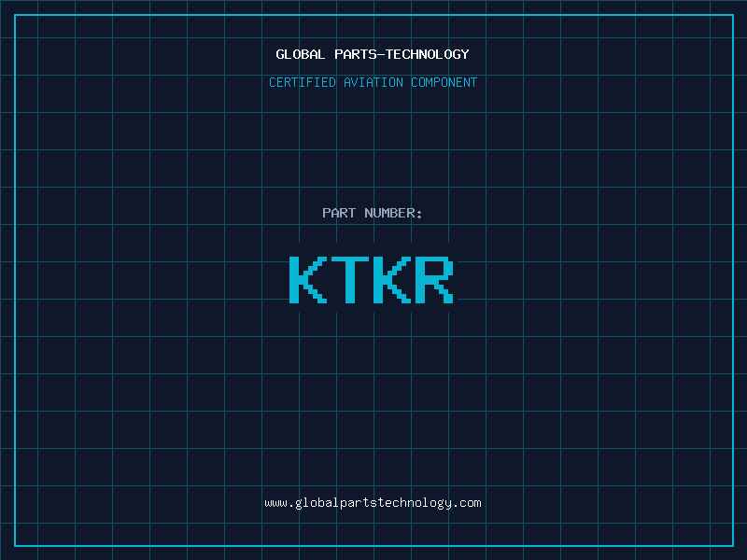
Task: Click the PART NUMBER: label
Action: (373, 213)
